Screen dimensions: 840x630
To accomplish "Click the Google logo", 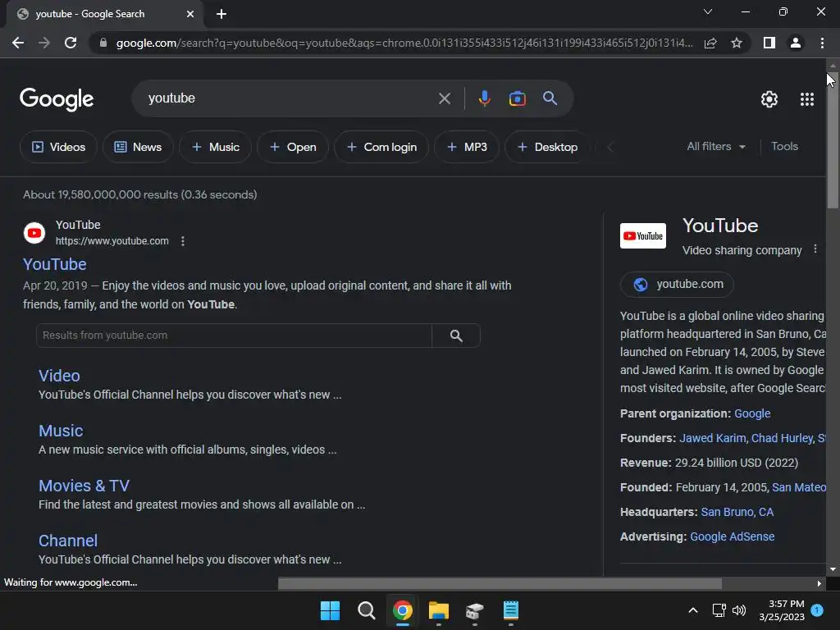I will (57, 99).
